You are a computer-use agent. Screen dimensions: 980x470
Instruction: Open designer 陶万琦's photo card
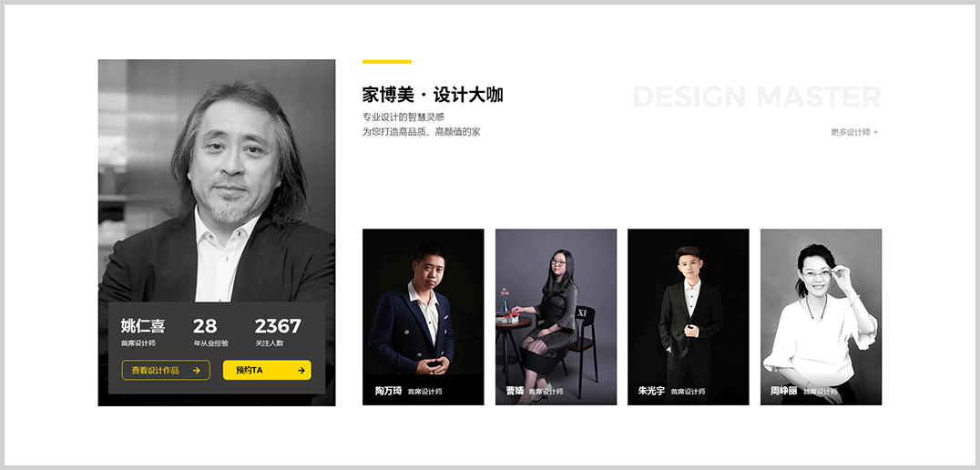pyautogui.click(x=424, y=317)
